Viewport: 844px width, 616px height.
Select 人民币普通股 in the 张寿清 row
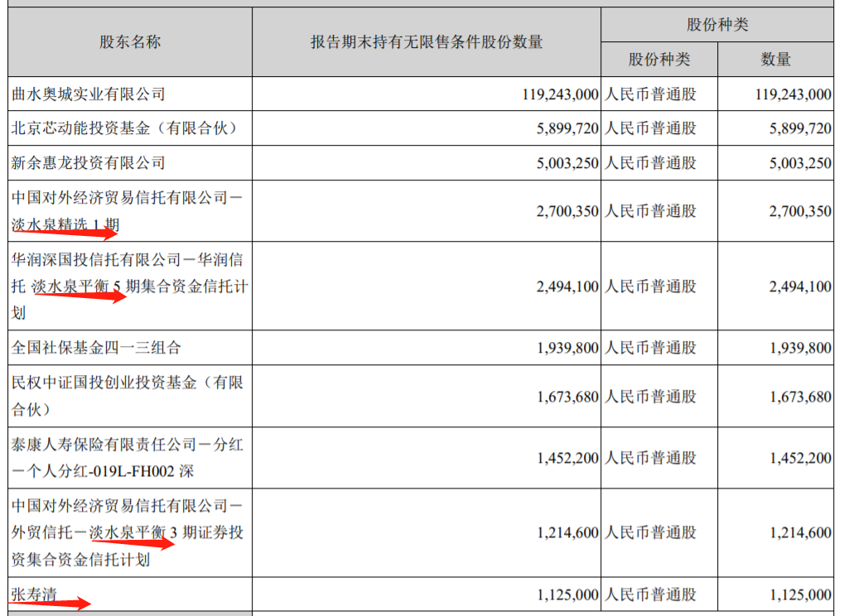pos(650,594)
